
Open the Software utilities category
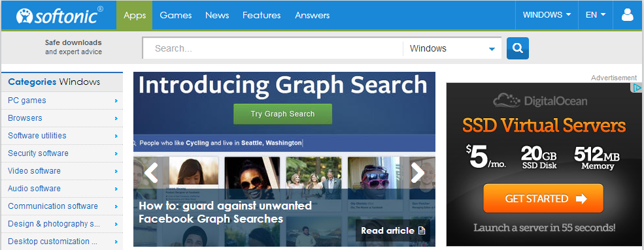37,136
